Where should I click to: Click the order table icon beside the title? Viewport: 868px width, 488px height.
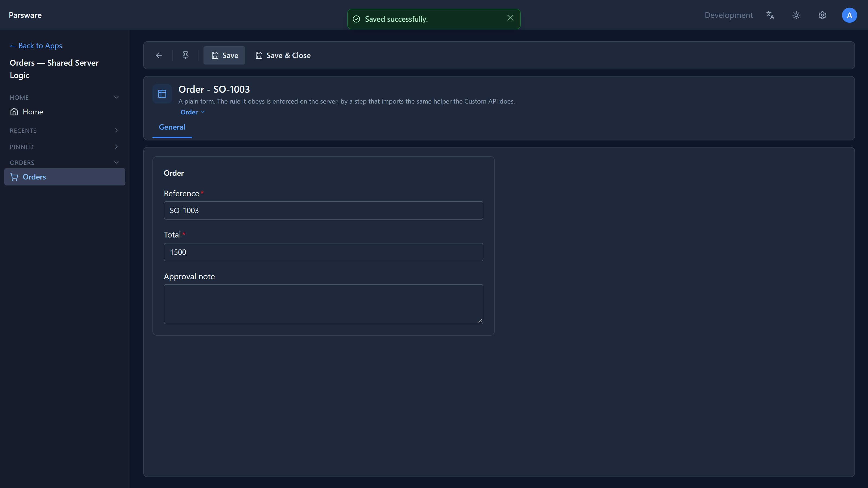coord(162,94)
